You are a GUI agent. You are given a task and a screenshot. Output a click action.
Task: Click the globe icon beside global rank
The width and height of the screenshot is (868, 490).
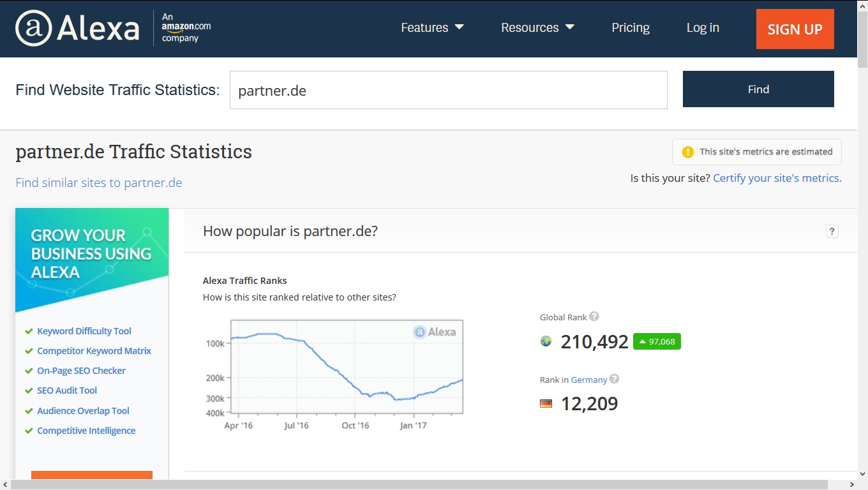(546, 341)
